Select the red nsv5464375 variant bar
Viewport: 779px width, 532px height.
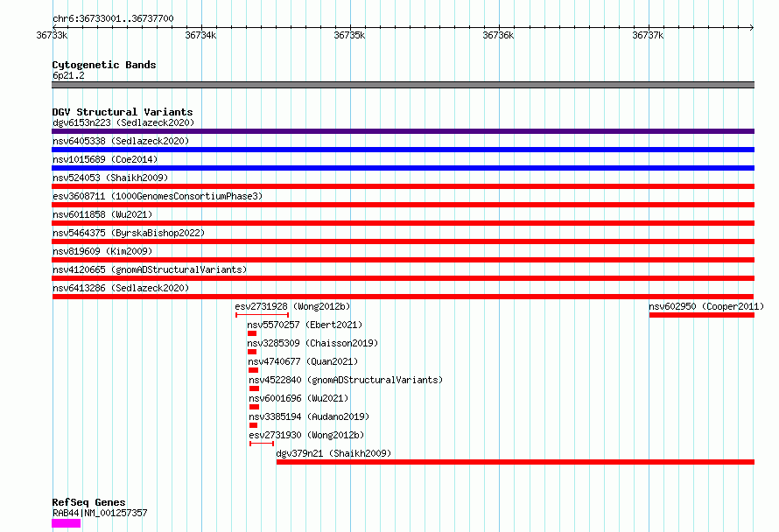point(403,241)
